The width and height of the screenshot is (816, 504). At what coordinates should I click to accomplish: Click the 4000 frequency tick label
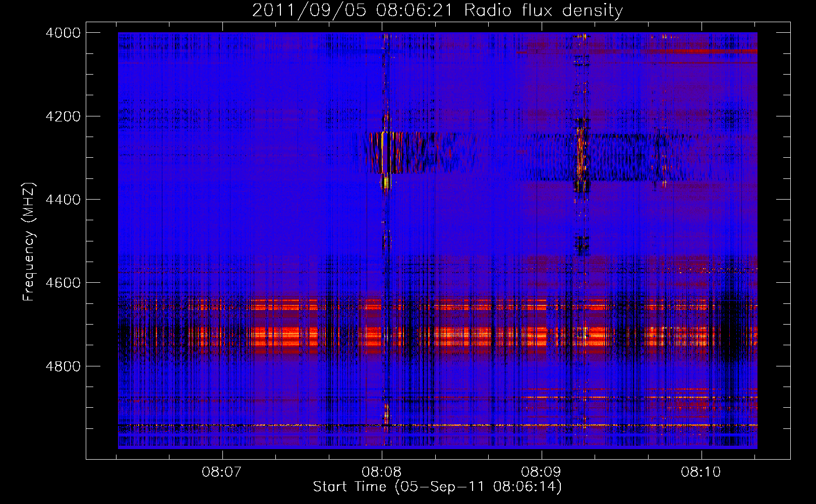tap(63, 33)
